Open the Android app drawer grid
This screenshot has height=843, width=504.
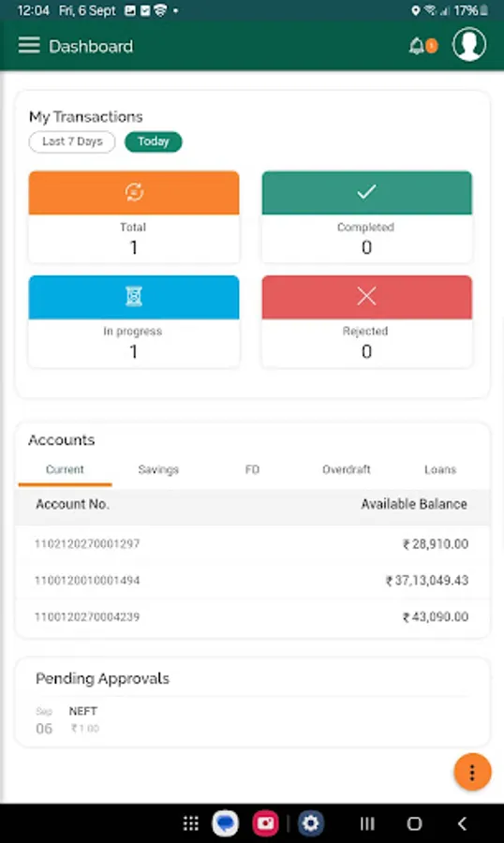tap(191, 823)
